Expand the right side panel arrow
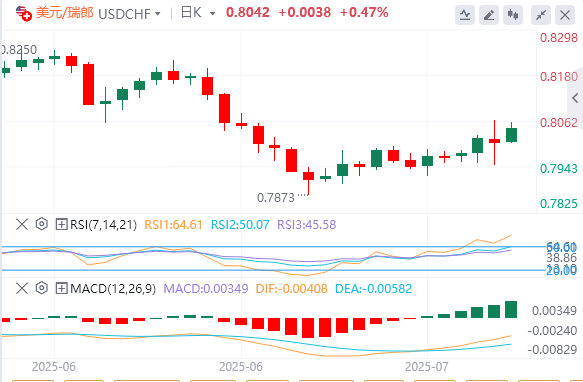The image size is (583, 382). coord(575,98)
